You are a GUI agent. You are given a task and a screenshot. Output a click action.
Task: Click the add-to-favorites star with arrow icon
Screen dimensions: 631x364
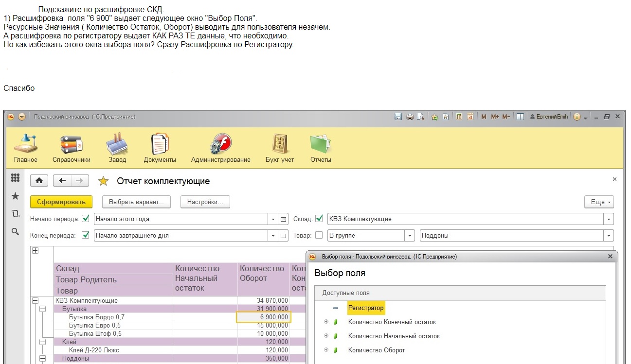click(434, 117)
